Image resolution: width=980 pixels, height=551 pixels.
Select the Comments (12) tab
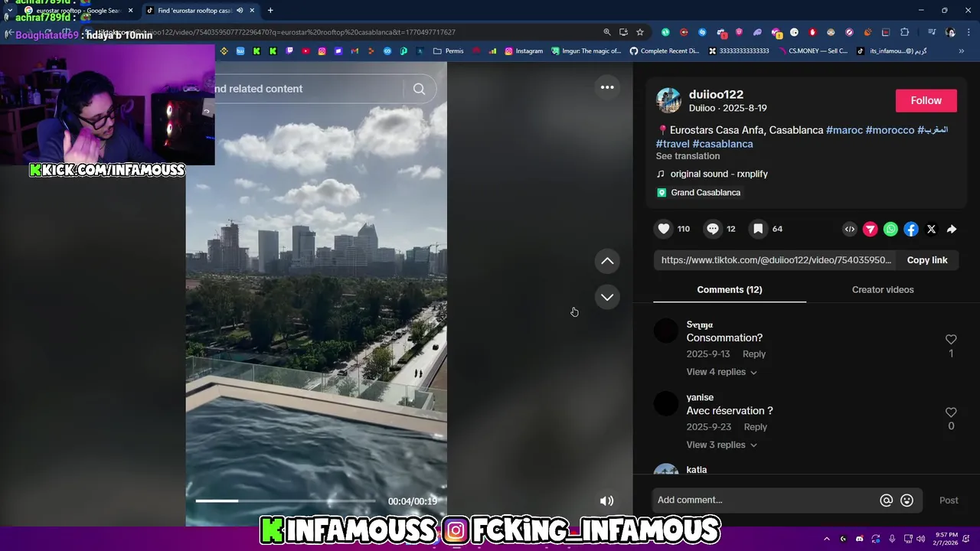(x=729, y=289)
